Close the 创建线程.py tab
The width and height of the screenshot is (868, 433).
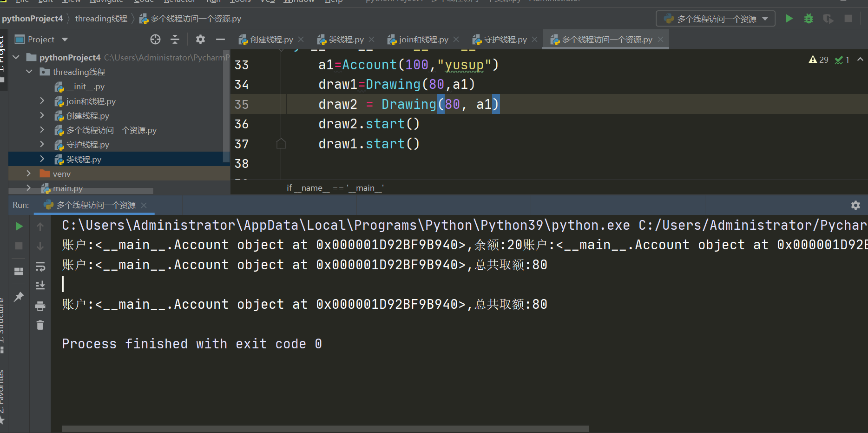point(301,40)
